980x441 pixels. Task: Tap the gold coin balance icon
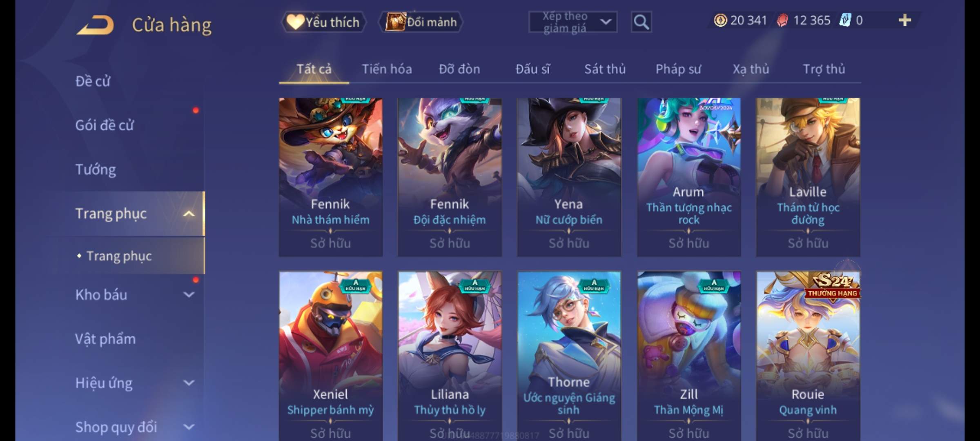pyautogui.click(x=720, y=20)
